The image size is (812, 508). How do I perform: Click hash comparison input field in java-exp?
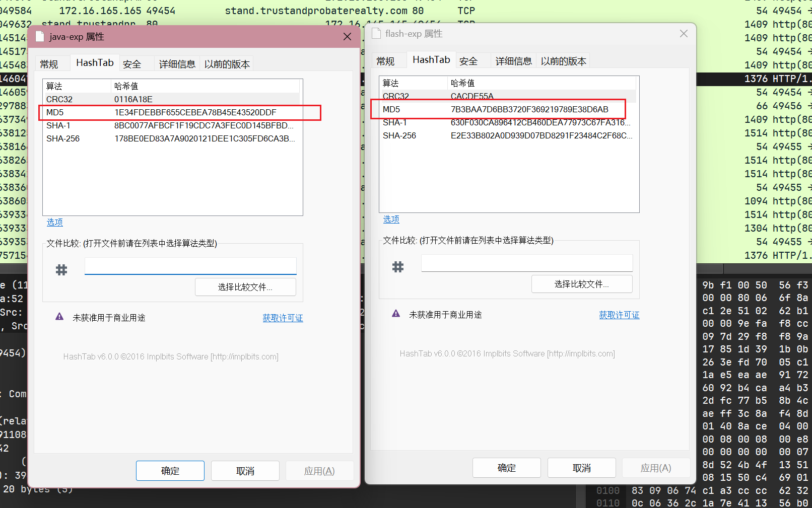coord(190,266)
